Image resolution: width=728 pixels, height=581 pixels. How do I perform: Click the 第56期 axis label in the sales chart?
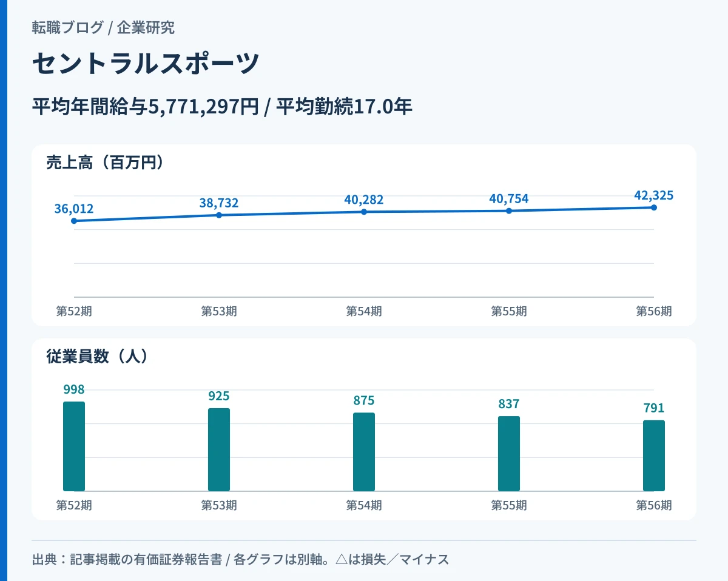point(654,312)
